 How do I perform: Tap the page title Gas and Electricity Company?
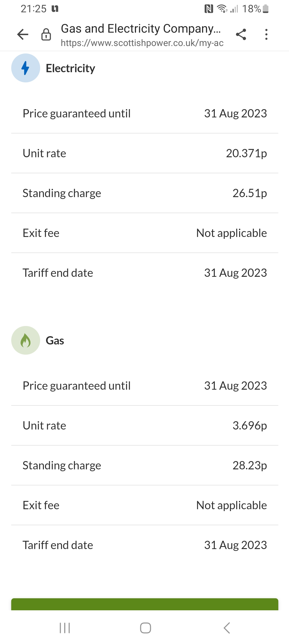click(140, 29)
